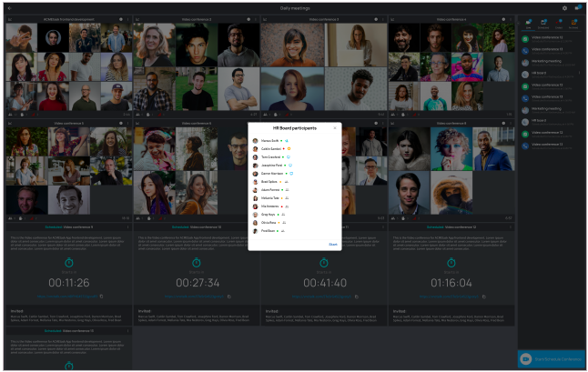Copy the Video conference 12 meeting link
Viewport: 588px width, 372px height.
click(484, 297)
